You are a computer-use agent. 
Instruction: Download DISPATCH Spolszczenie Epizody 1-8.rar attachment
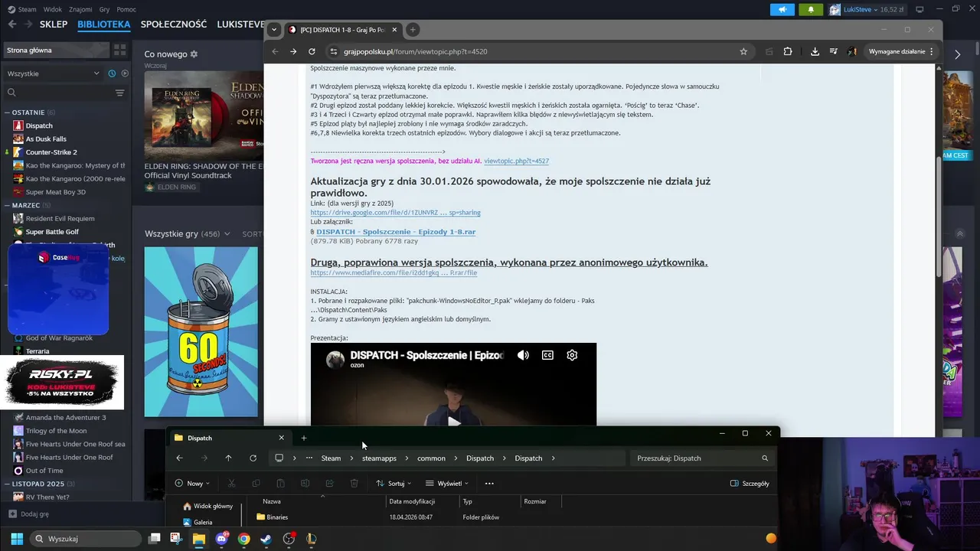click(396, 232)
